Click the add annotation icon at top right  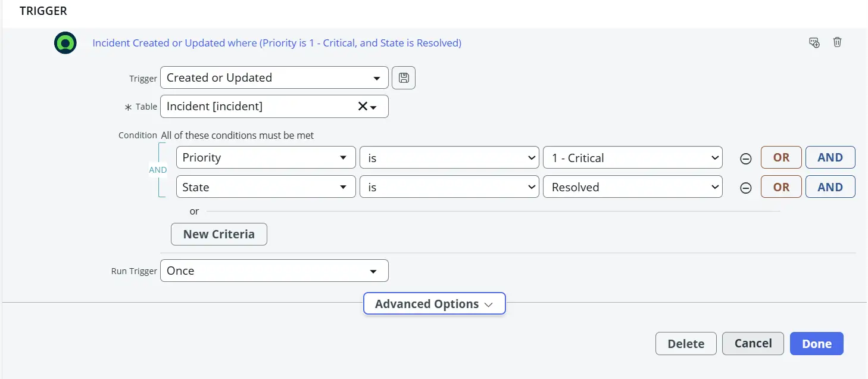pyautogui.click(x=814, y=42)
